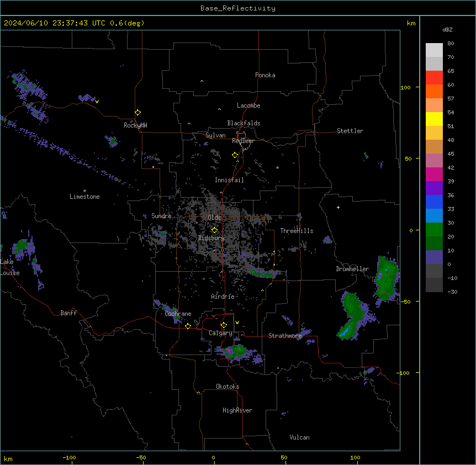The width and height of the screenshot is (476, 465).
Task: Click the yellow diamond marker above Calgary
Action: (224, 325)
